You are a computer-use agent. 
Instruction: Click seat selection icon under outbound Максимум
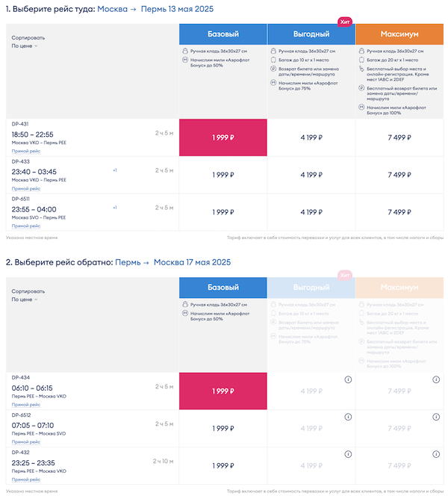[361, 69]
